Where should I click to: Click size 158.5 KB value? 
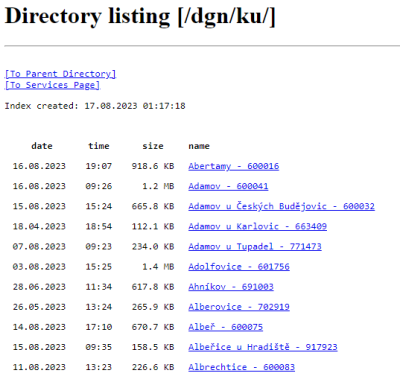click(153, 347)
